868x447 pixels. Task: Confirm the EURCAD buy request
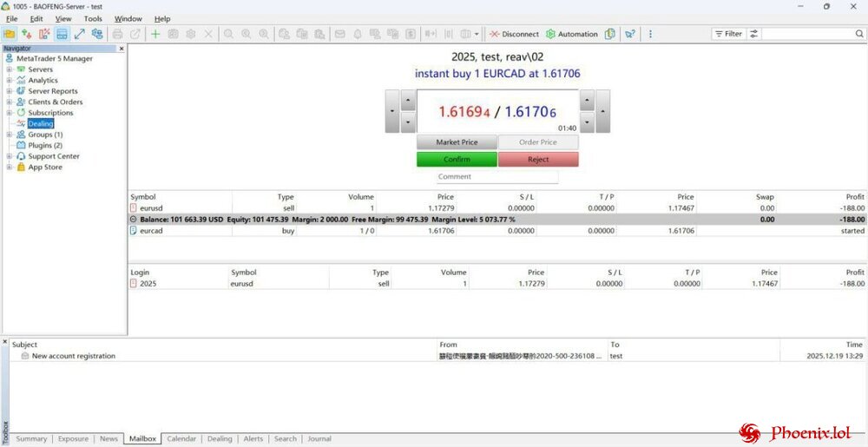[457, 160]
